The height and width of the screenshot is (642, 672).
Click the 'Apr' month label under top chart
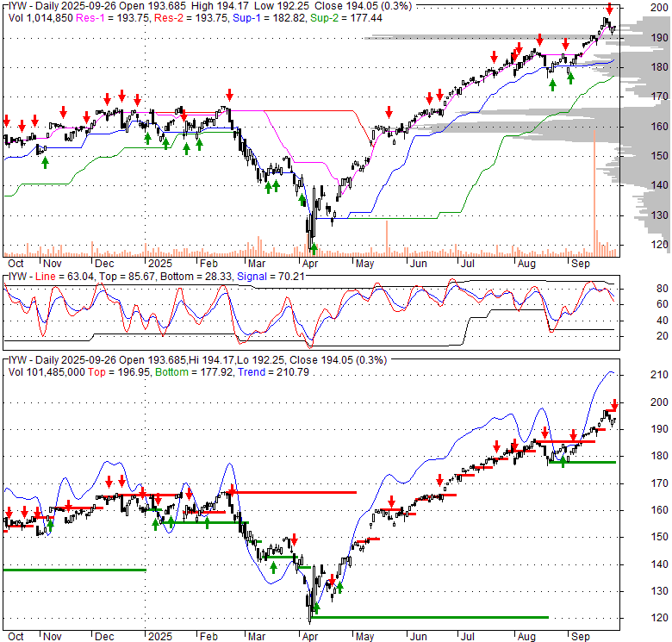click(x=310, y=264)
